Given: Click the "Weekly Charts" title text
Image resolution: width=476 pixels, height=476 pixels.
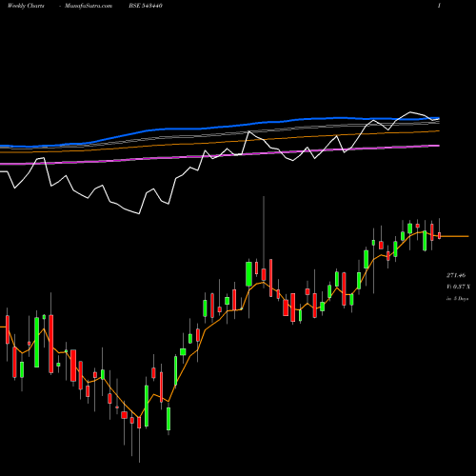Looking at the screenshot, I should pyautogui.click(x=26, y=6).
